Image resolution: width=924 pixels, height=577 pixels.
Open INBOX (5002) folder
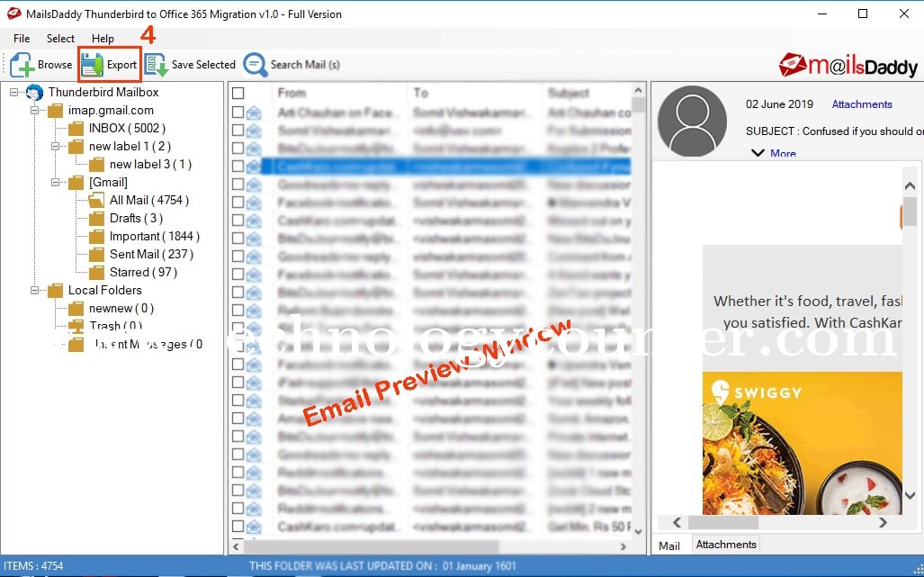(127, 129)
